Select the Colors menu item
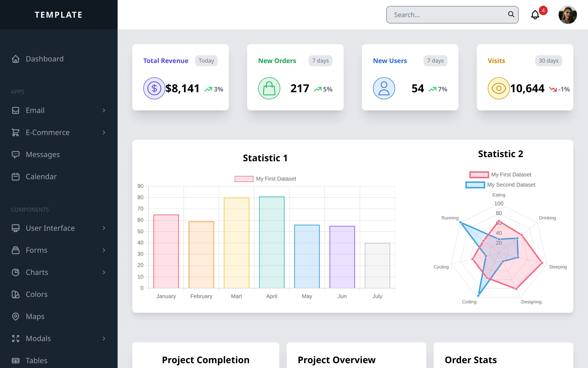 tap(59, 294)
